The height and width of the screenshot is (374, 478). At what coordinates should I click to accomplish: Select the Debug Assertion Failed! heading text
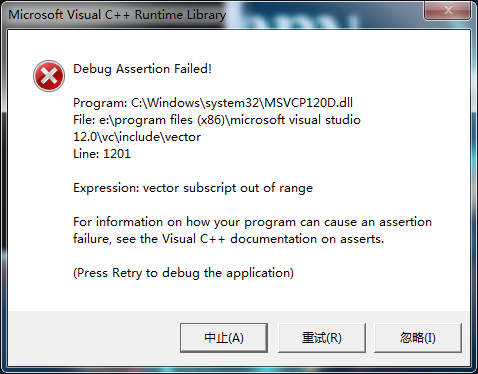[142, 69]
